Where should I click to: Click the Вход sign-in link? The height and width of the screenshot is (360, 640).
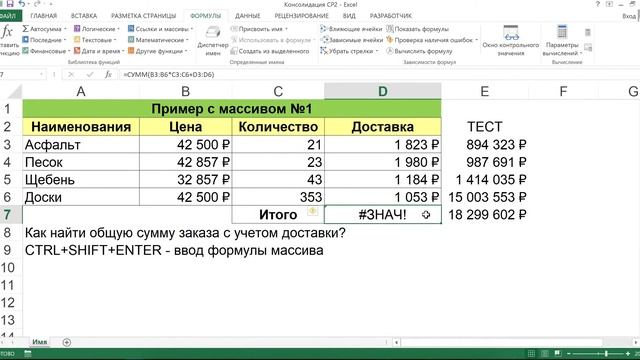click(x=629, y=16)
